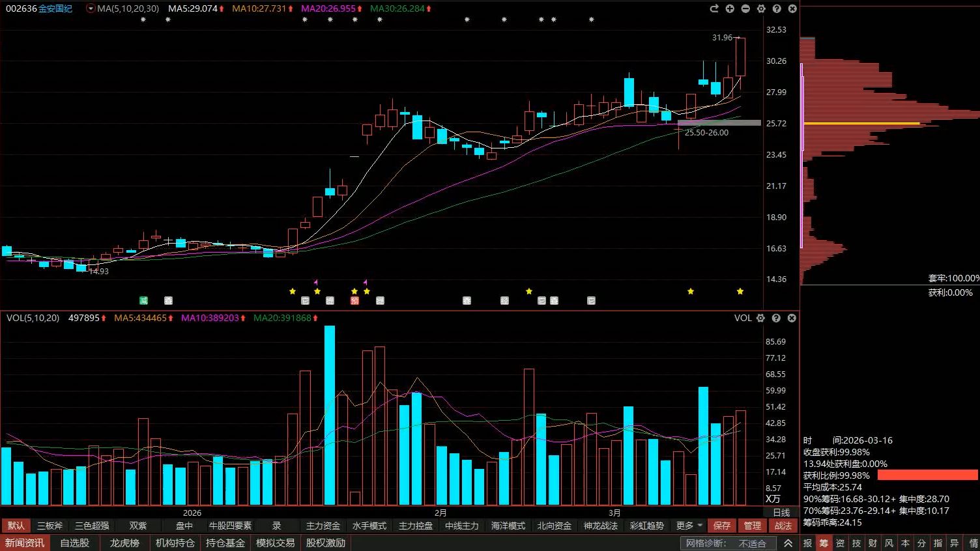Image resolution: width=980 pixels, height=551 pixels.
Task: Click the share arrow icon above the chart
Action: click(x=714, y=8)
